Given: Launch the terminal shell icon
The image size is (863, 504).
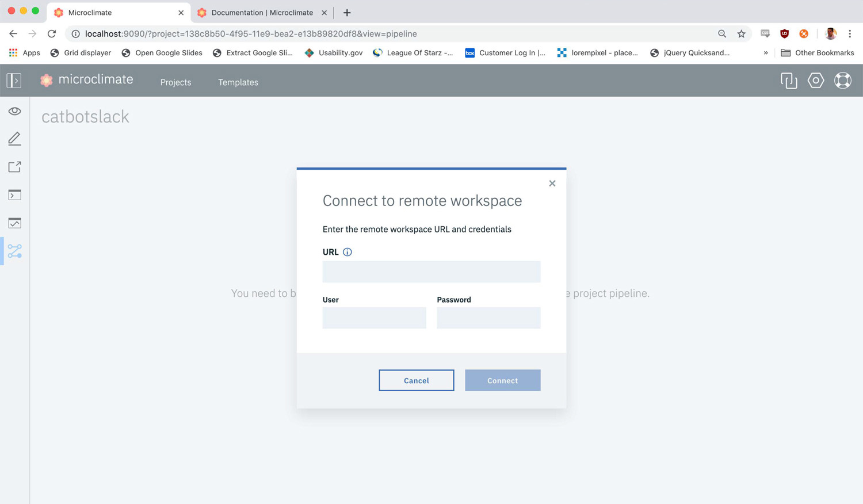Looking at the screenshot, I should [x=14, y=194].
